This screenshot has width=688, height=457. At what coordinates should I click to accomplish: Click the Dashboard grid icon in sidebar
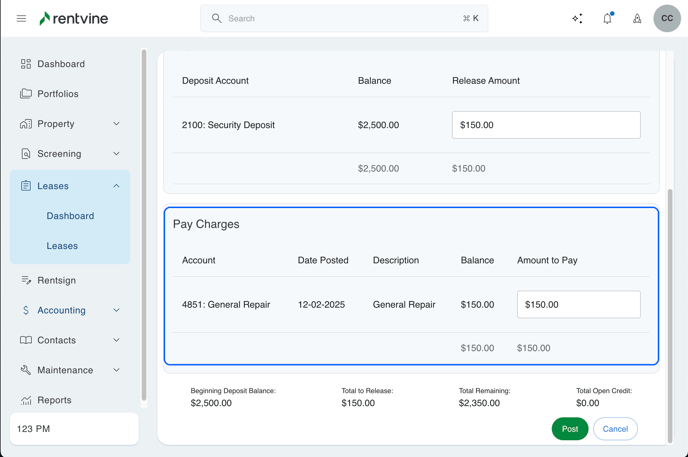pos(26,64)
